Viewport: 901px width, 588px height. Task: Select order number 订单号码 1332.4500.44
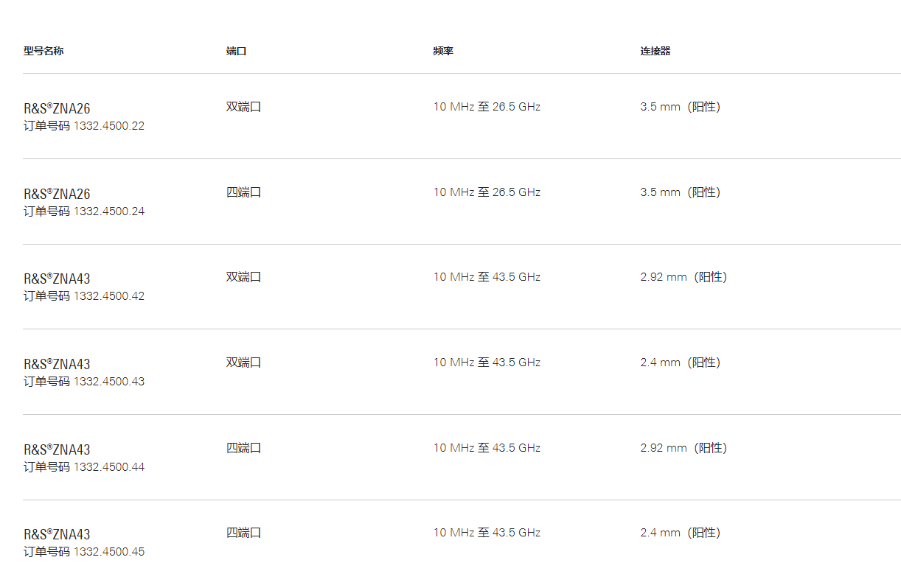tap(84, 467)
